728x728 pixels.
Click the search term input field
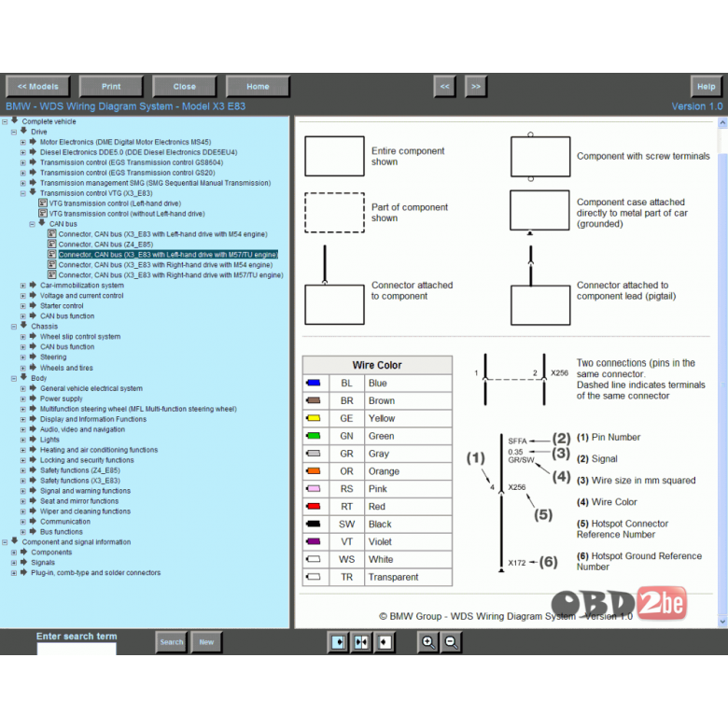coord(77,649)
